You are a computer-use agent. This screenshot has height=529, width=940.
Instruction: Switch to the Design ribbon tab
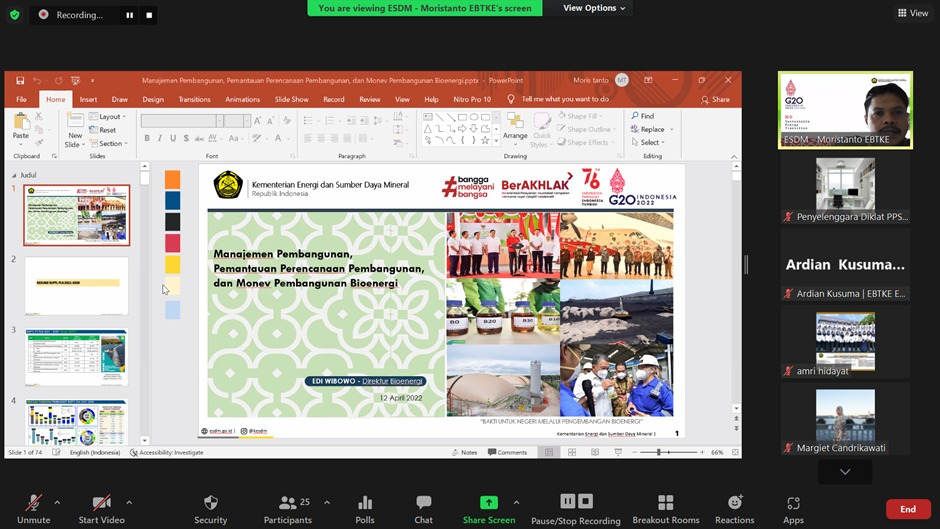click(x=153, y=100)
